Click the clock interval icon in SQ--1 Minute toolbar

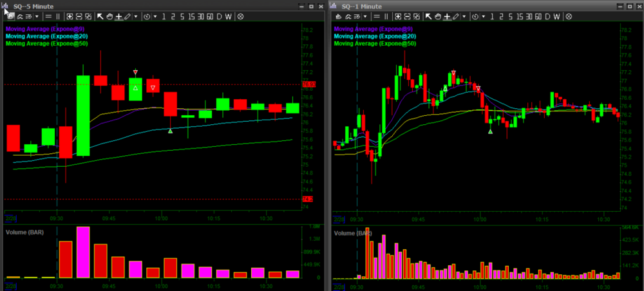coord(476,16)
